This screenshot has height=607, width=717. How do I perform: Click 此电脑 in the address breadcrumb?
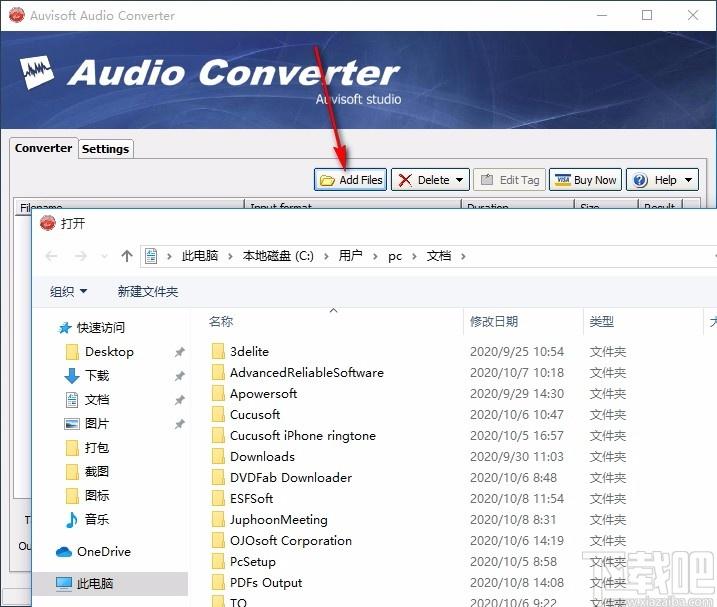click(200, 256)
